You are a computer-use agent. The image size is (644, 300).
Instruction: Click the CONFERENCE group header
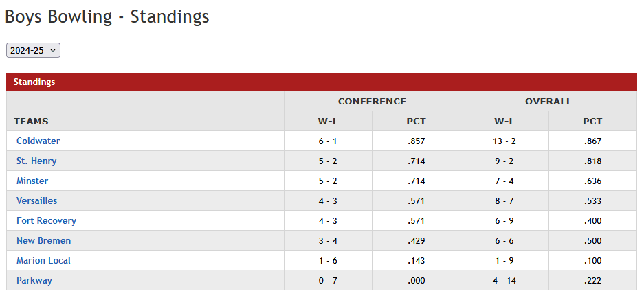click(x=372, y=101)
